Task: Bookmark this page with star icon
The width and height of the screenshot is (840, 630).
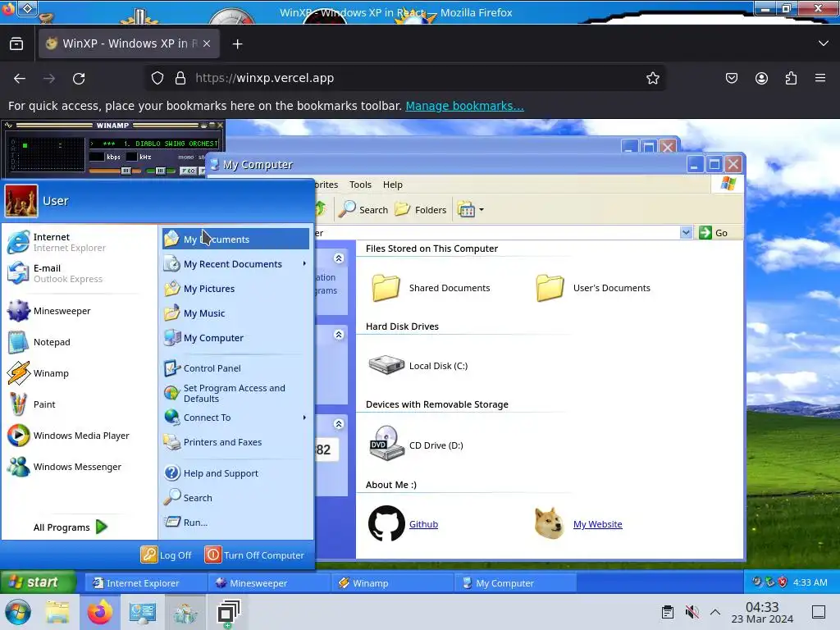Action: [652, 78]
